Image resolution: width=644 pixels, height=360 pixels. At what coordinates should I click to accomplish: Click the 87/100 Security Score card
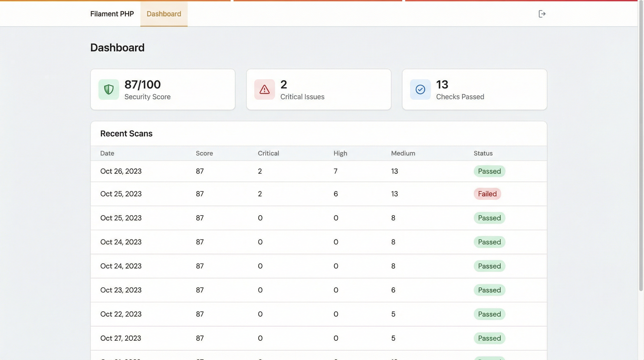click(x=163, y=89)
